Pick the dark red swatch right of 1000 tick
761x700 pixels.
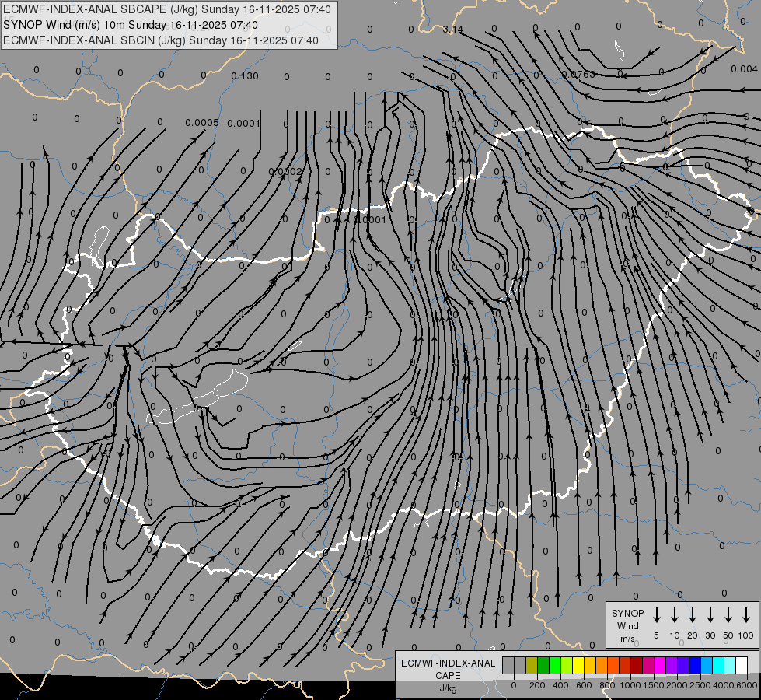coord(637,666)
